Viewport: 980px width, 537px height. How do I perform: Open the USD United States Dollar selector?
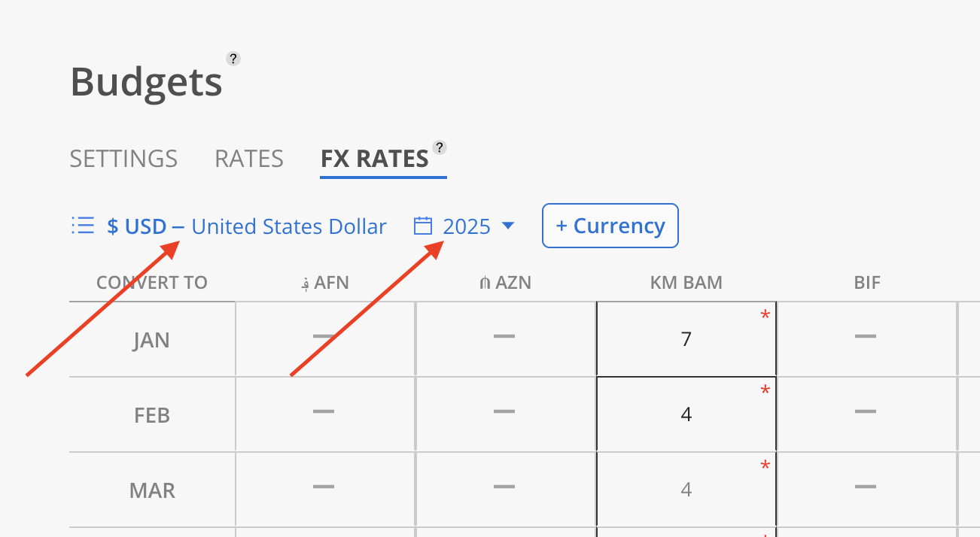pos(247,226)
